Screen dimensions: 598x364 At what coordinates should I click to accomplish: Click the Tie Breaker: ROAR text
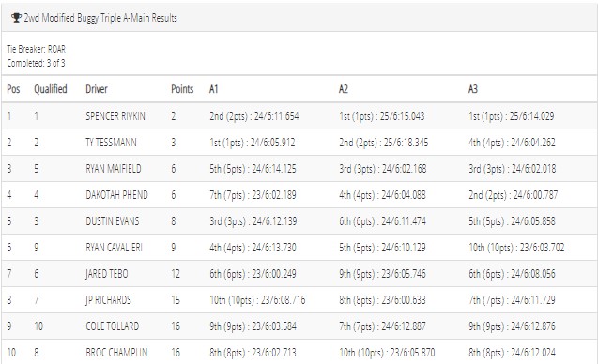pyautogui.click(x=37, y=49)
